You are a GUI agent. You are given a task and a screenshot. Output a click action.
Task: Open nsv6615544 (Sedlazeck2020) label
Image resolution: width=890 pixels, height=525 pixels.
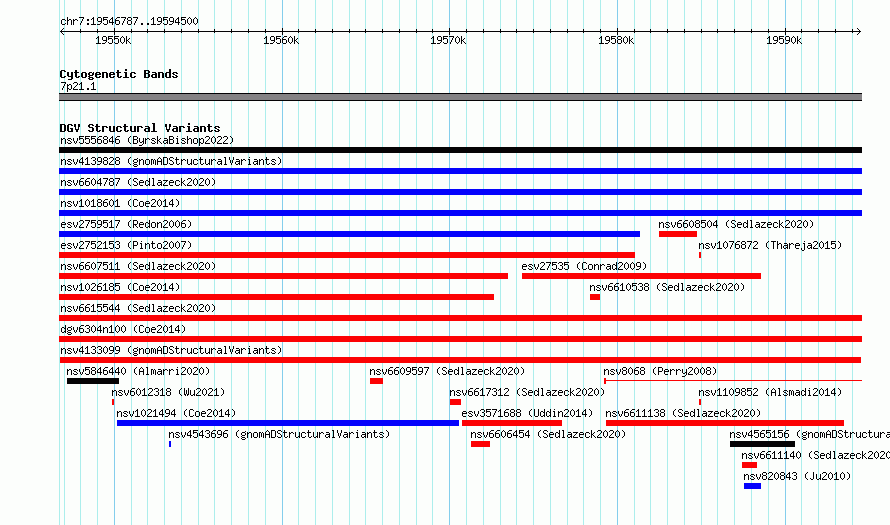tap(138, 308)
